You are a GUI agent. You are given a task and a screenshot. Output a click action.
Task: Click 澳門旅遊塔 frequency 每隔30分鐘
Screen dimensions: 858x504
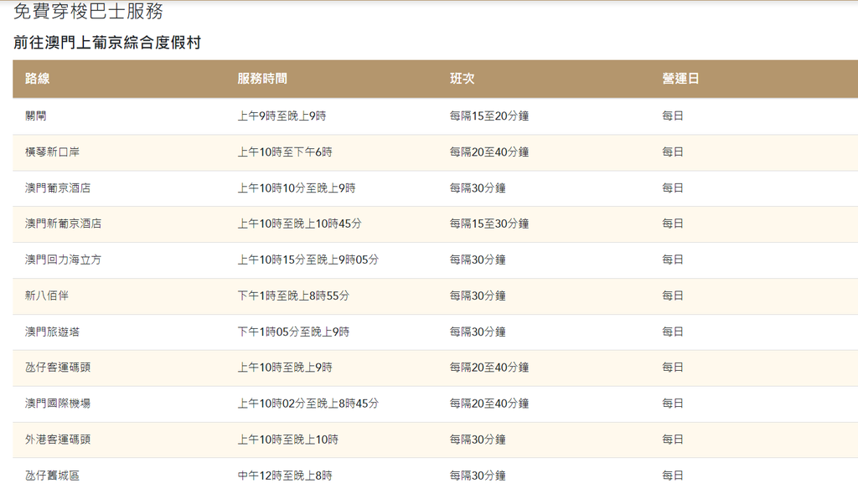478,332
